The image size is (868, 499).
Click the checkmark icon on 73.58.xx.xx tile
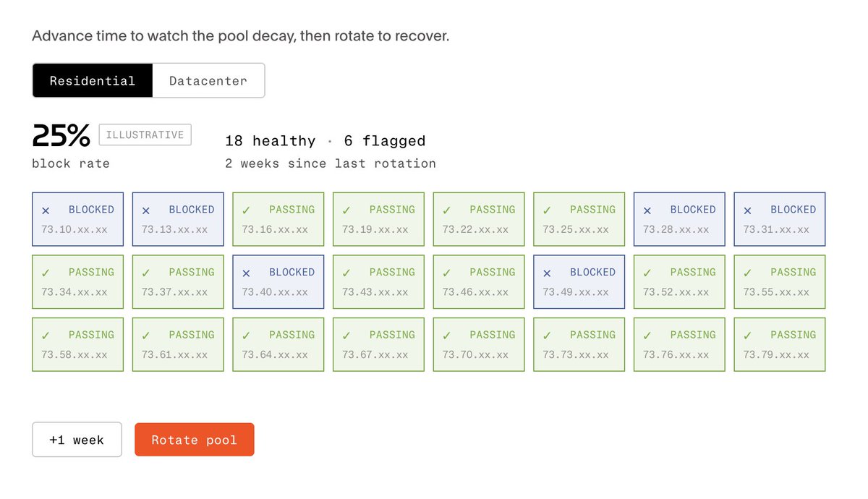pyautogui.click(x=46, y=336)
